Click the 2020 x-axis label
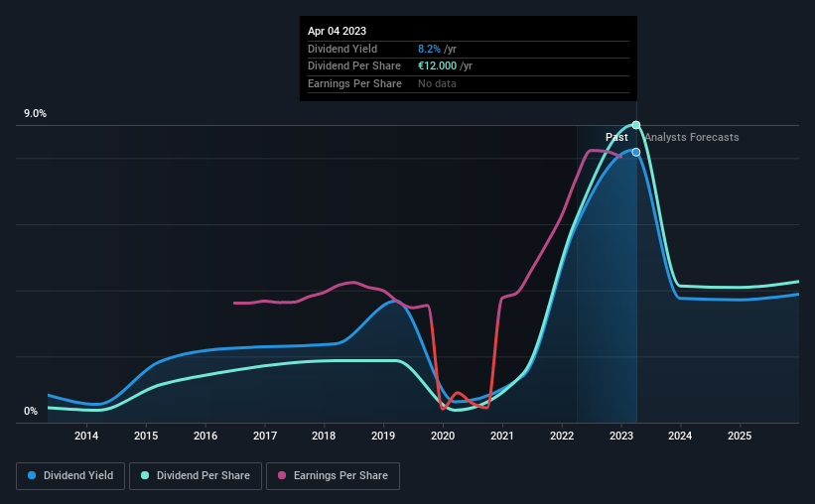The image size is (815, 504). pyautogui.click(x=443, y=436)
